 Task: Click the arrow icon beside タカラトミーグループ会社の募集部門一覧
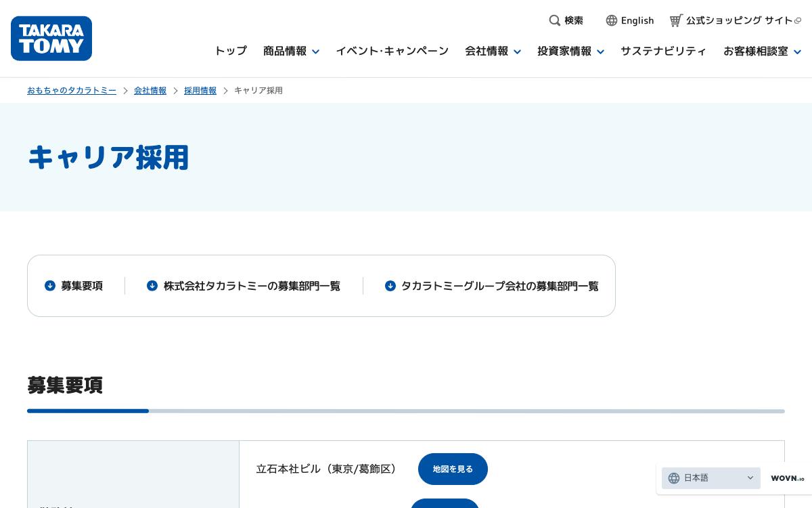tap(390, 286)
